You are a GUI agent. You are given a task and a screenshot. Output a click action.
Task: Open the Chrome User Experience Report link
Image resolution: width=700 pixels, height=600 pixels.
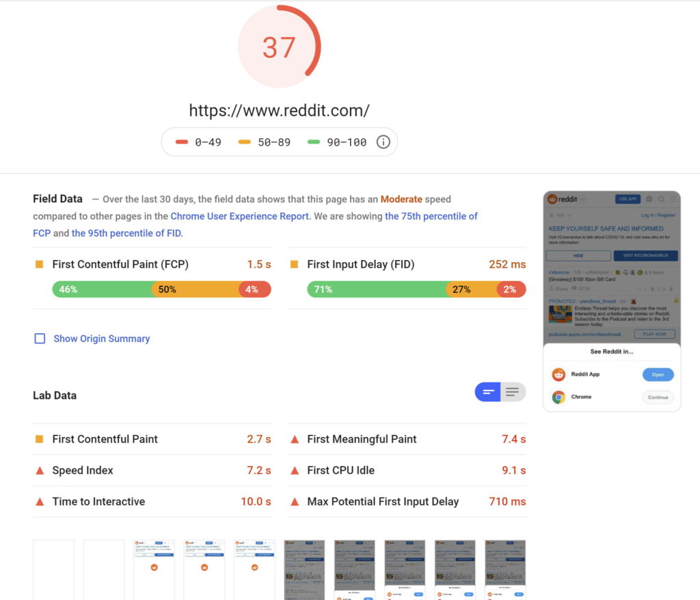[x=240, y=216]
